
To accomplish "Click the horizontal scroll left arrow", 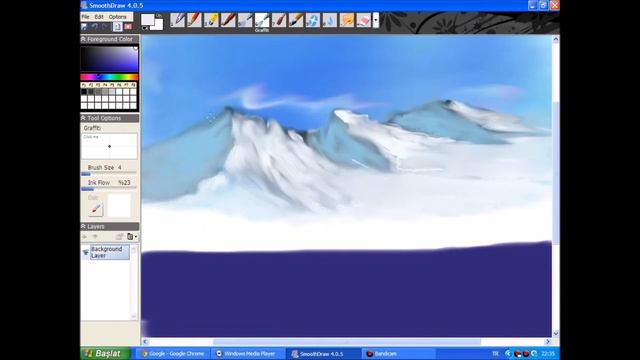I will [145, 342].
